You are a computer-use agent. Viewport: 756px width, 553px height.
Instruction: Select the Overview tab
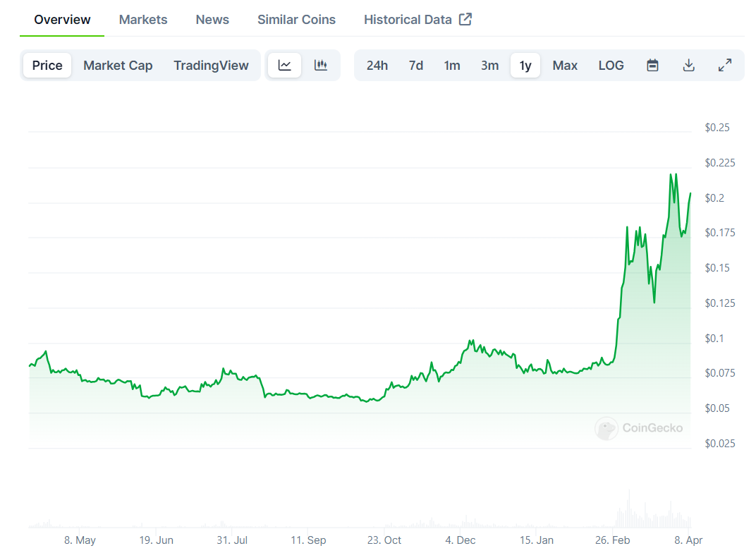point(62,20)
